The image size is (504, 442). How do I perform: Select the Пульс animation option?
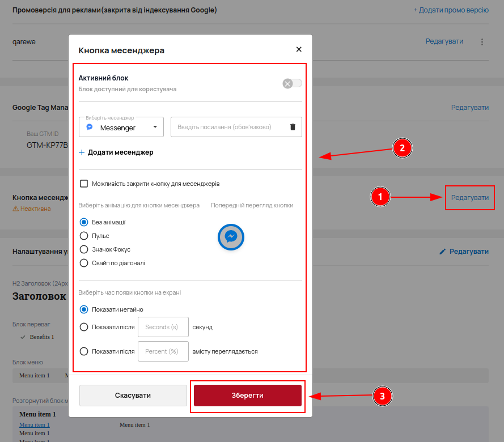[x=84, y=236]
